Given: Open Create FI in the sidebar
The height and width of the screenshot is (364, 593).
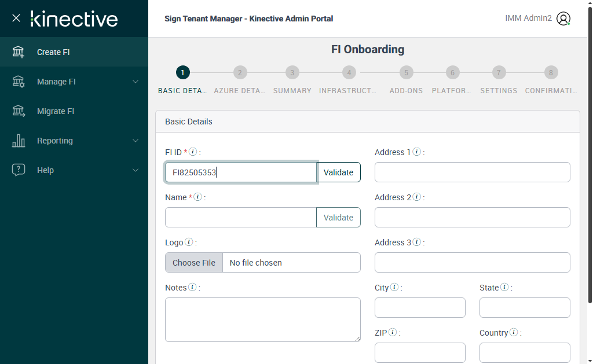Looking at the screenshot, I should [74, 52].
